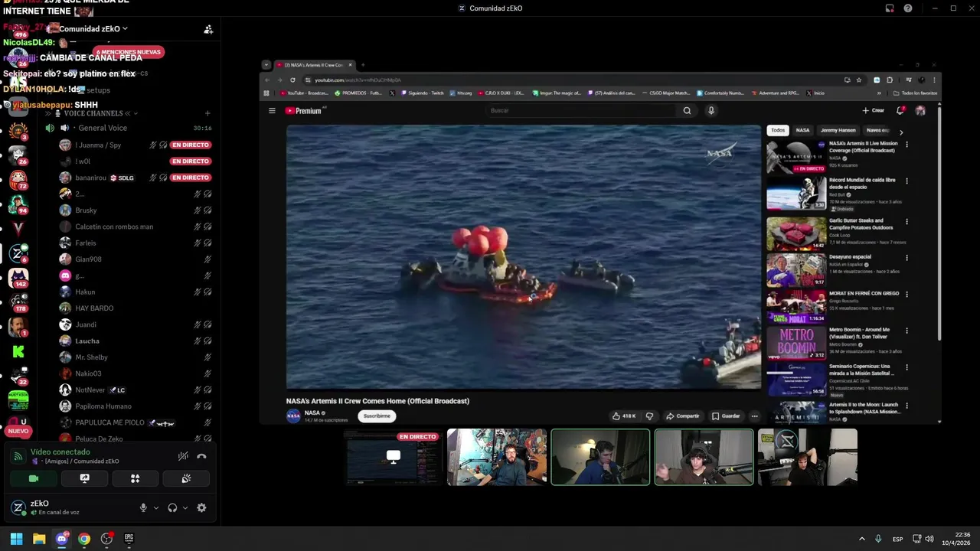Click the YouTube search magnifier button
980x551 pixels.
(687, 110)
